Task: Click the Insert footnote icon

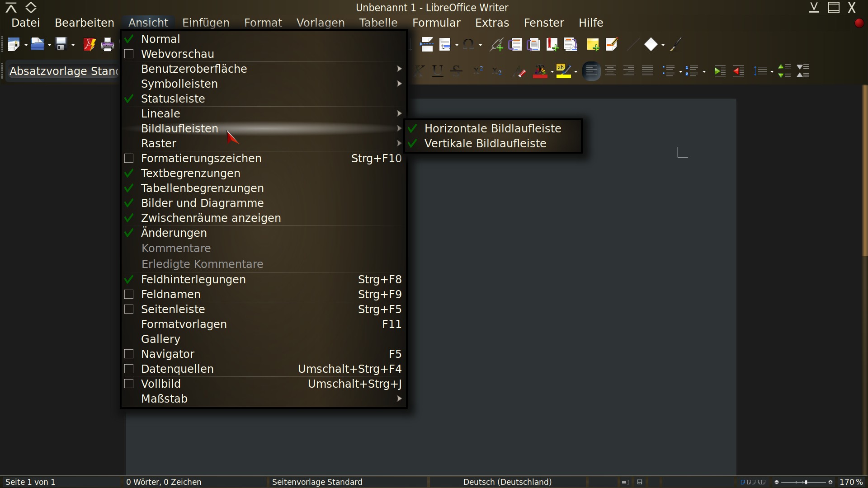Action: (x=515, y=44)
